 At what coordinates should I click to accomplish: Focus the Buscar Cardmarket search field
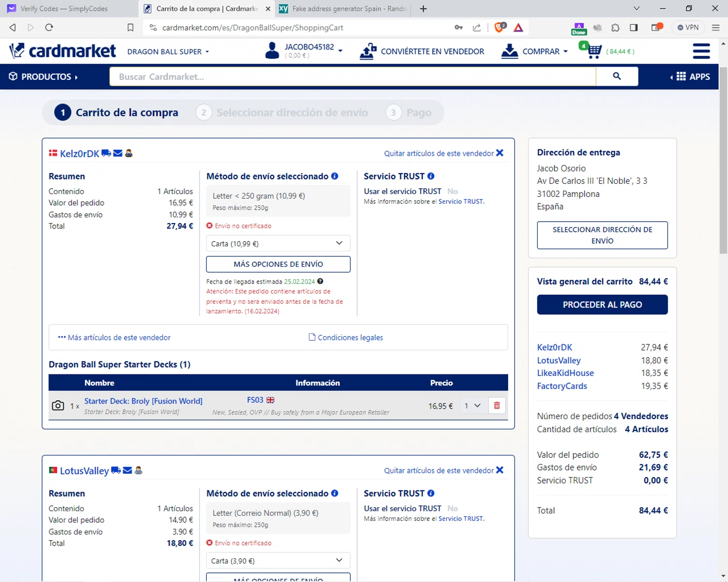[x=353, y=76]
